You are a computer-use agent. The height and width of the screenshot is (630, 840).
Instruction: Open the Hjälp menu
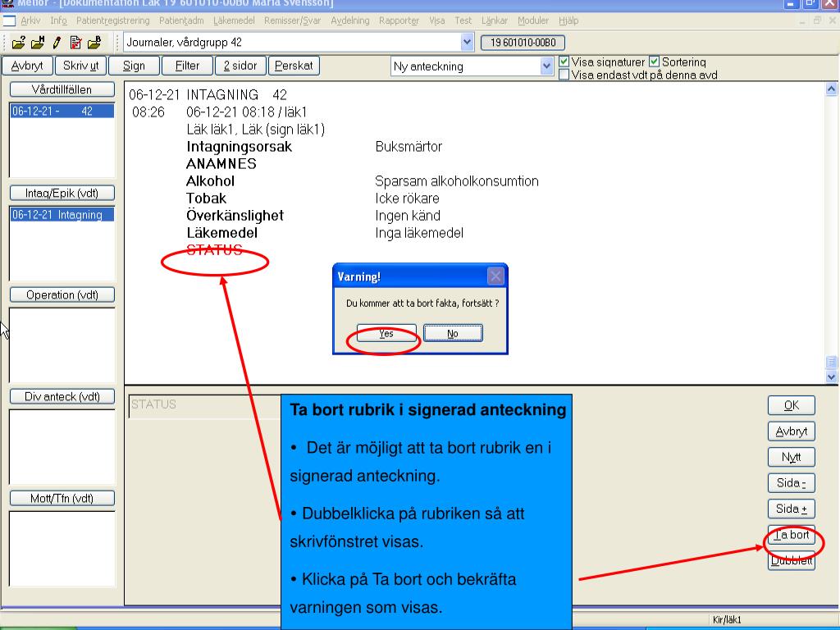coord(568,21)
